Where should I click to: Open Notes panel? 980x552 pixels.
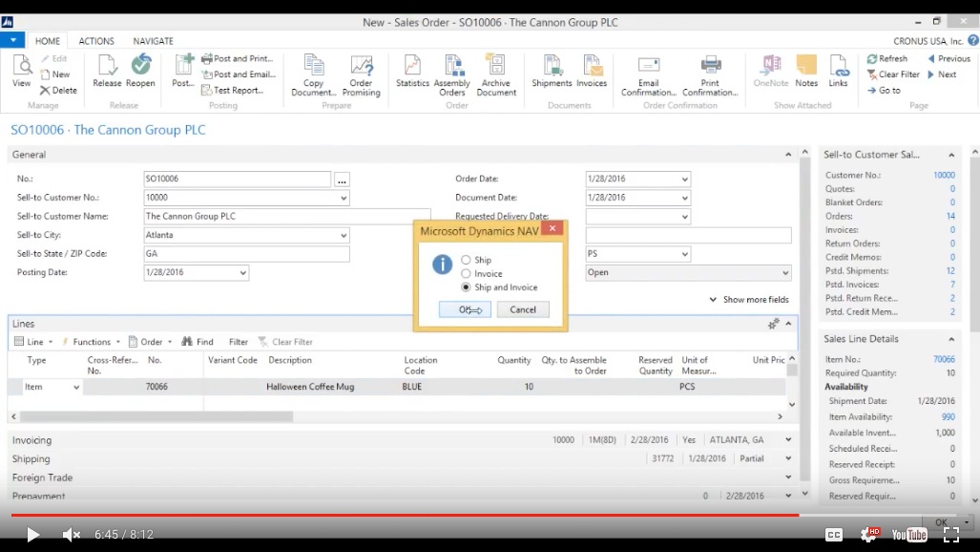pos(806,71)
